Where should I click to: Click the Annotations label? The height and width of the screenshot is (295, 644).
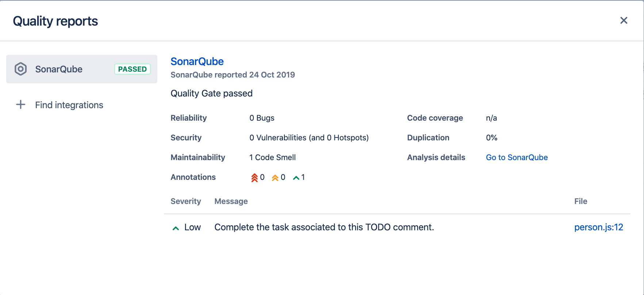(193, 177)
